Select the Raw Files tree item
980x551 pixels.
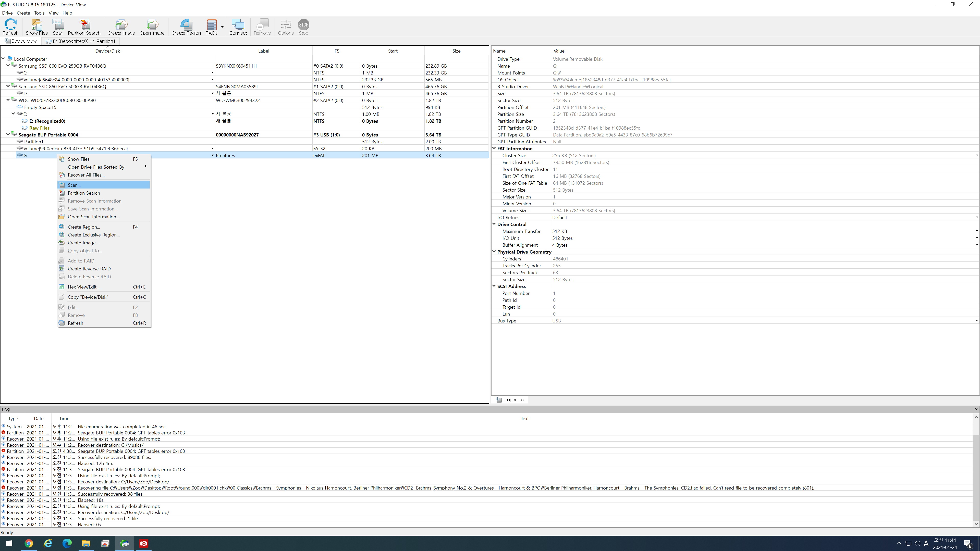pyautogui.click(x=39, y=128)
